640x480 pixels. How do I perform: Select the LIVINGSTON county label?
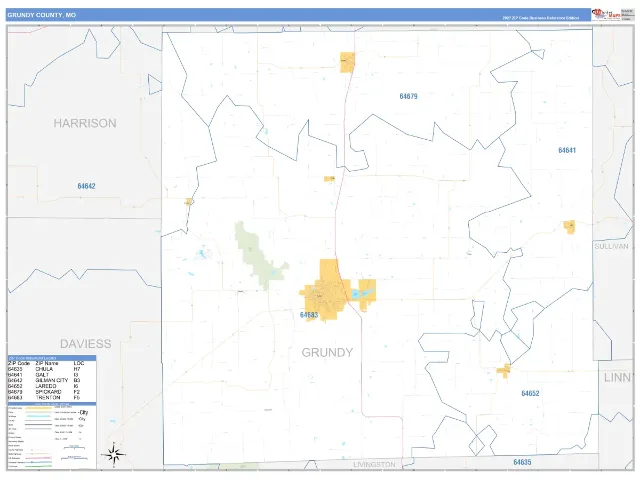click(374, 464)
